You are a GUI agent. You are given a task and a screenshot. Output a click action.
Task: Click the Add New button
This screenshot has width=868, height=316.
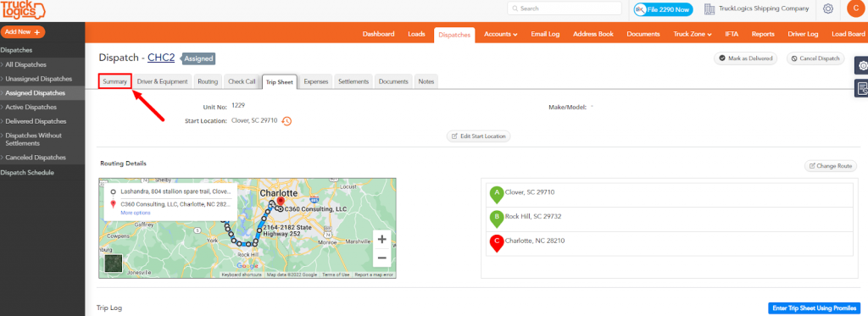pos(23,32)
